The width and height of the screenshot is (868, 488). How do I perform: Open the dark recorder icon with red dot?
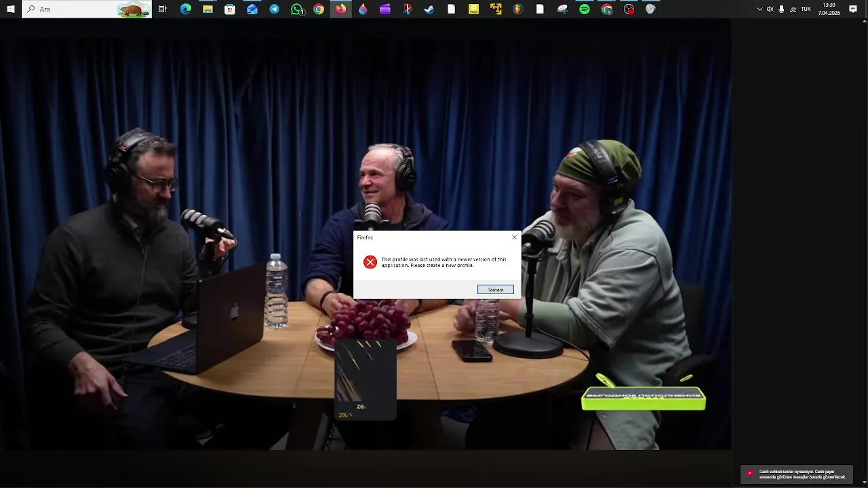(x=629, y=9)
